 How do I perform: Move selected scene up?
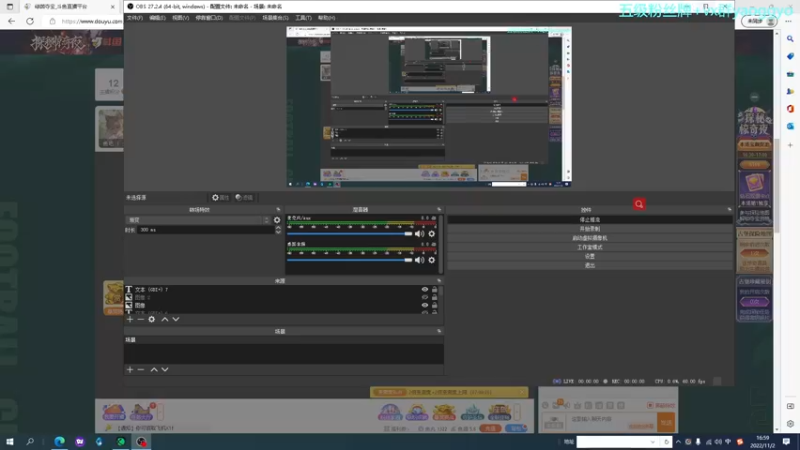point(154,369)
